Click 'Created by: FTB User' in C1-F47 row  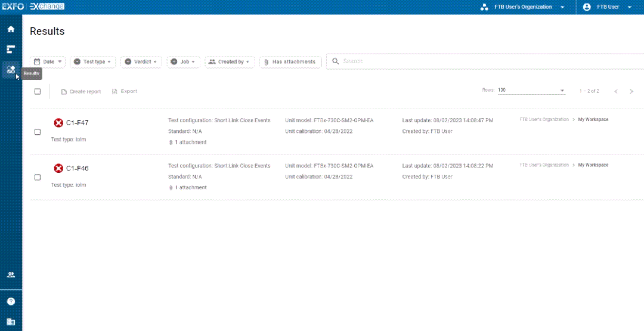click(x=427, y=131)
